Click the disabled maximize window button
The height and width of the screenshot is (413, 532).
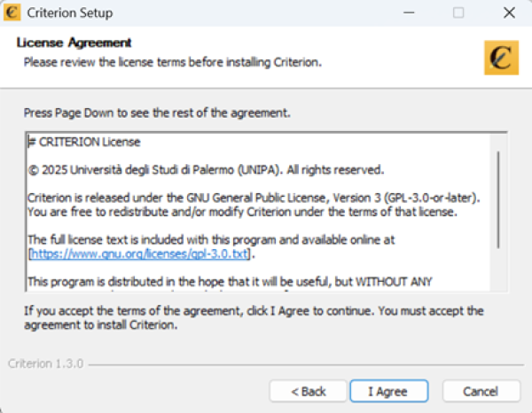458,13
